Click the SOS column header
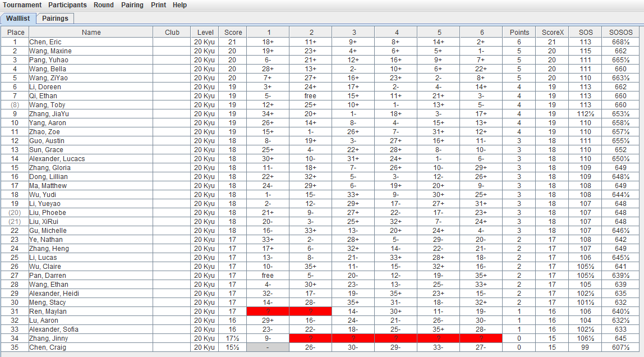The height and width of the screenshot is (357, 644). 586,33
